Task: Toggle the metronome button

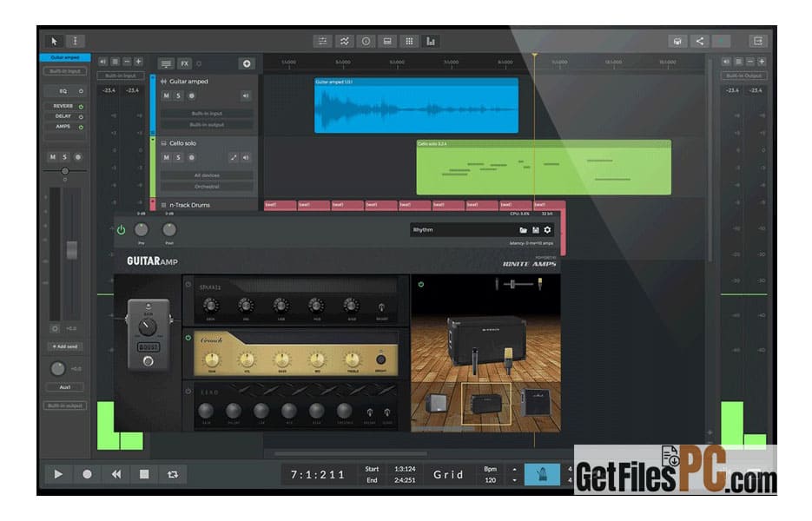Action: pyautogui.click(x=542, y=474)
